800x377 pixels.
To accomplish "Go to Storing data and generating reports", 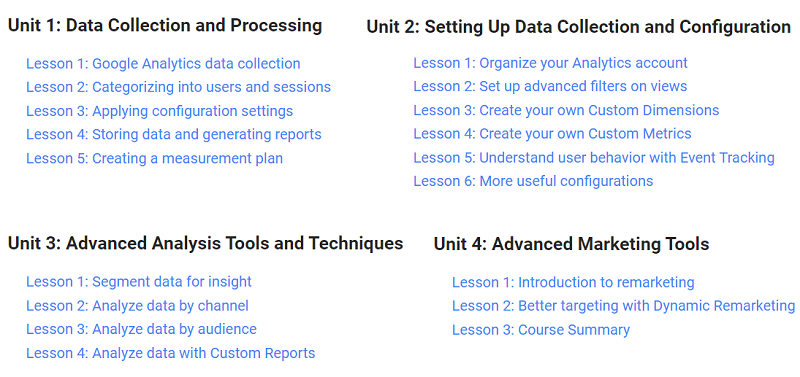I will (174, 135).
